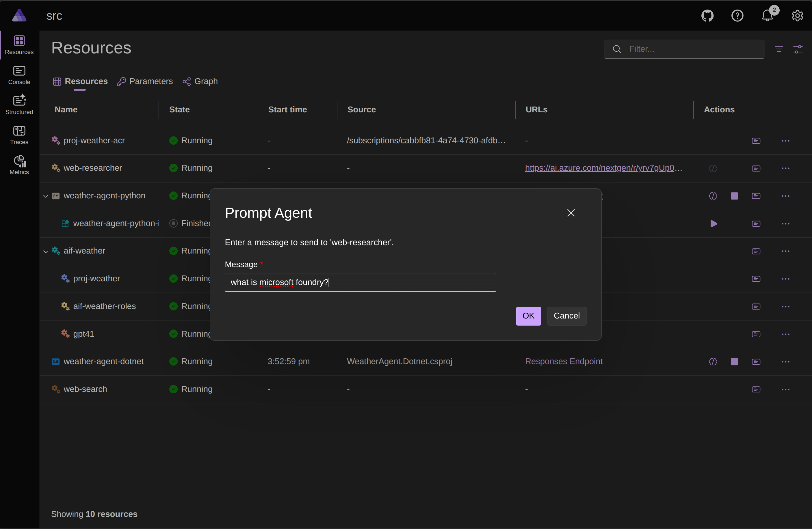Open Console in the sidebar

tap(19, 75)
